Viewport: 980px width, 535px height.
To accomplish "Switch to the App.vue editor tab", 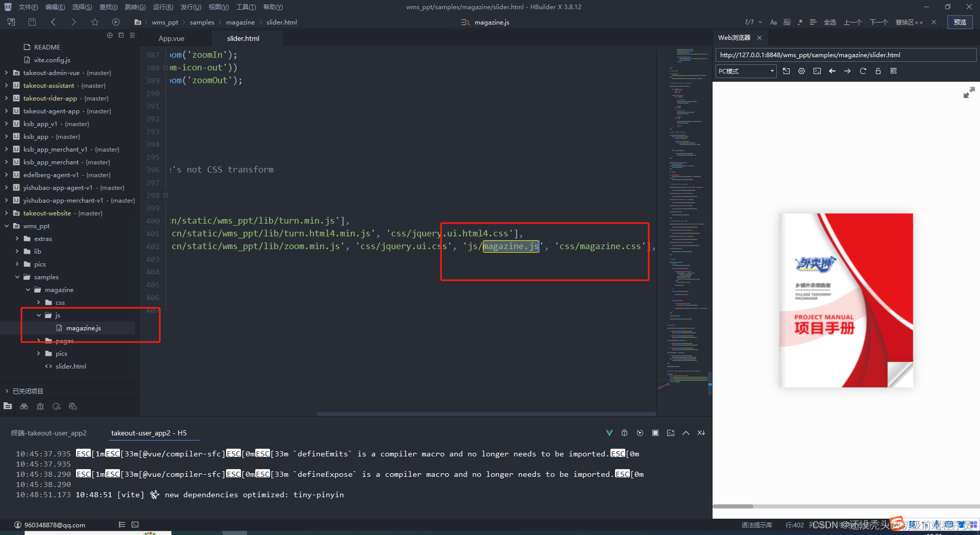I will click(x=171, y=38).
